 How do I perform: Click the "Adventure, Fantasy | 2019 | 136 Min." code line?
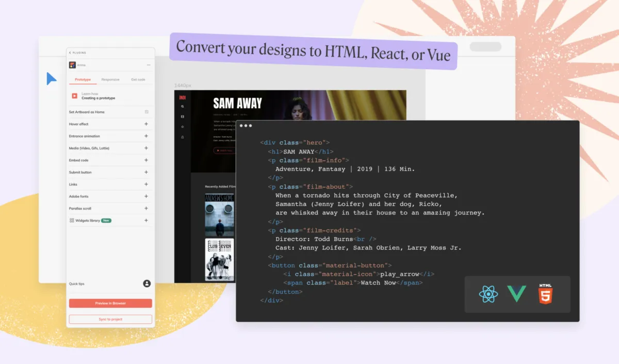pyautogui.click(x=345, y=169)
